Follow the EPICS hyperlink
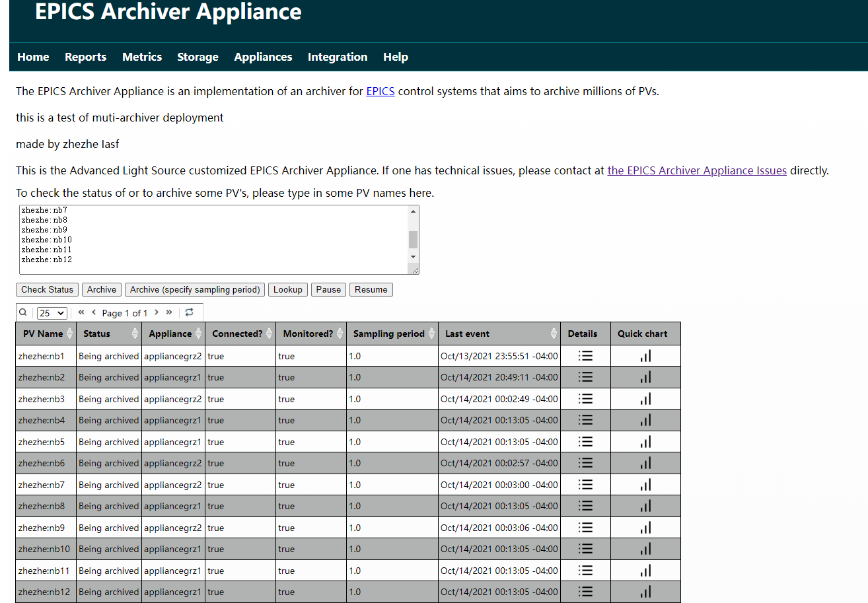Screen dimensions: 868x603 [x=380, y=91]
